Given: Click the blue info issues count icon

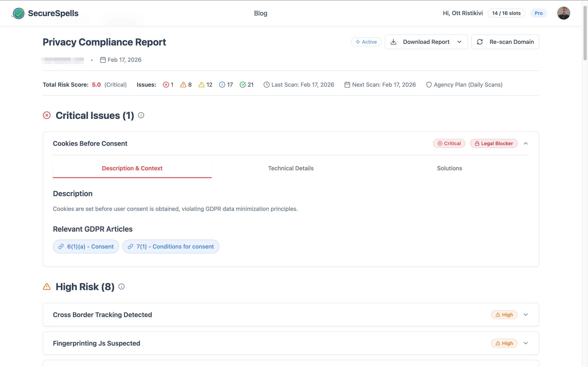Looking at the screenshot, I should coord(222,85).
